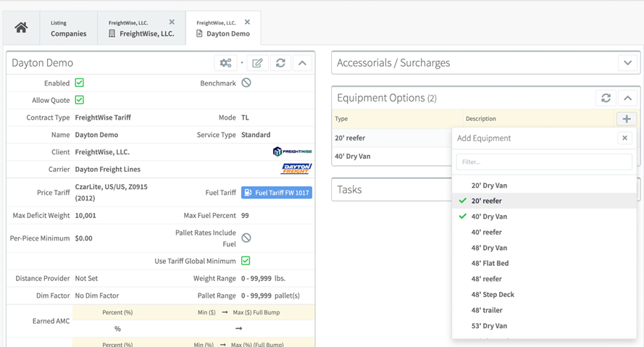Open Dayton Demo settings gears menu
The height and width of the screenshot is (347, 644).
226,63
